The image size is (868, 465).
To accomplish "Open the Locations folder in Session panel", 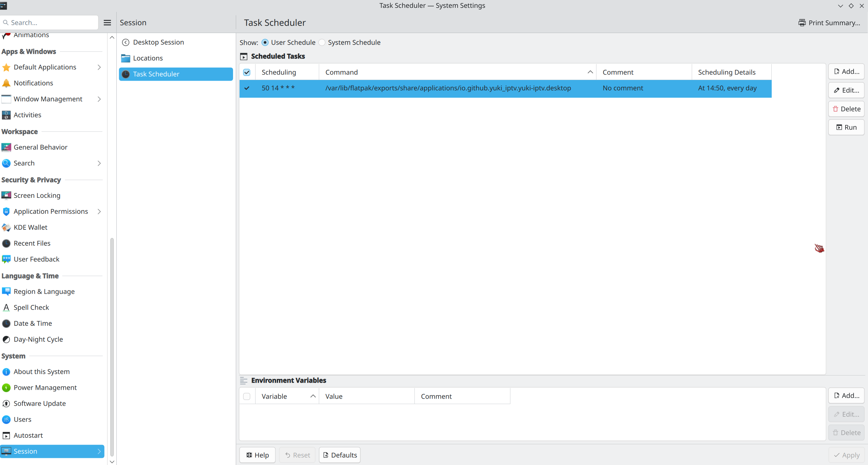I will coord(148,58).
